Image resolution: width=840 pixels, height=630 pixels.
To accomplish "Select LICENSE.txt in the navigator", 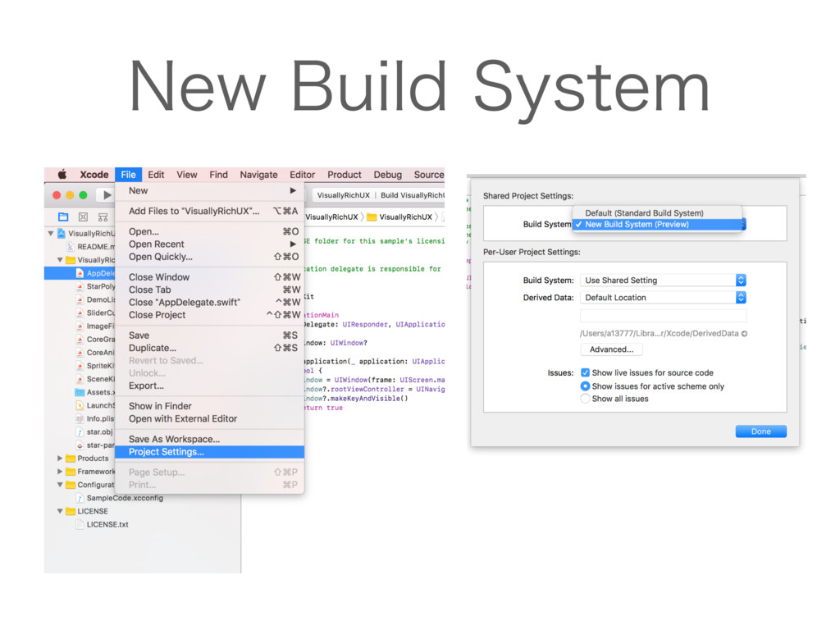I will (107, 524).
